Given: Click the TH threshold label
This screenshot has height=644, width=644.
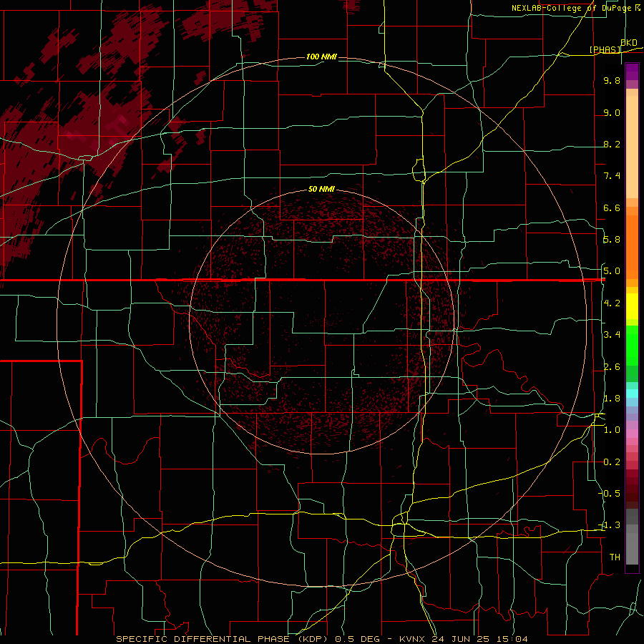Looking at the screenshot, I should [x=615, y=557].
